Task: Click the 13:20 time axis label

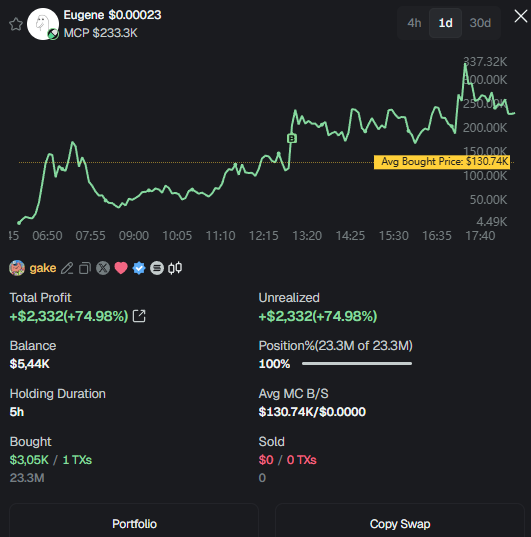Action: 307,236
